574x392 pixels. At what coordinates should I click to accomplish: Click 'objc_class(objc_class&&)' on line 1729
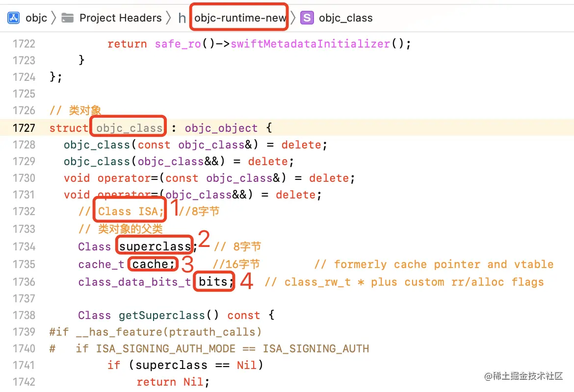pos(144,162)
